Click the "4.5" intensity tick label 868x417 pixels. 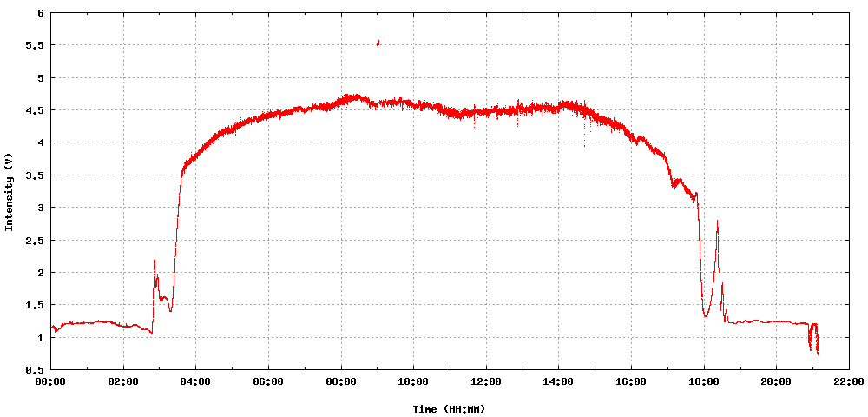tap(36, 110)
